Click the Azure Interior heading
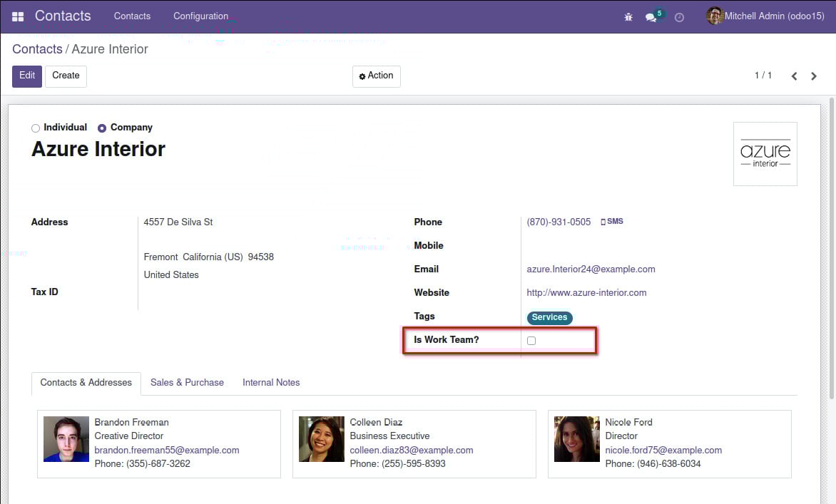Image resolution: width=836 pixels, height=504 pixels. (x=98, y=149)
